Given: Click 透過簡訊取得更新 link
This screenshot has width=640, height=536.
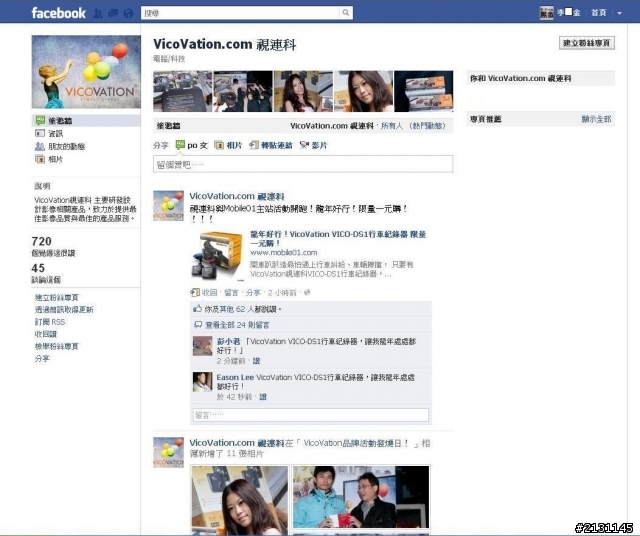Looking at the screenshot, I should coord(64,310).
